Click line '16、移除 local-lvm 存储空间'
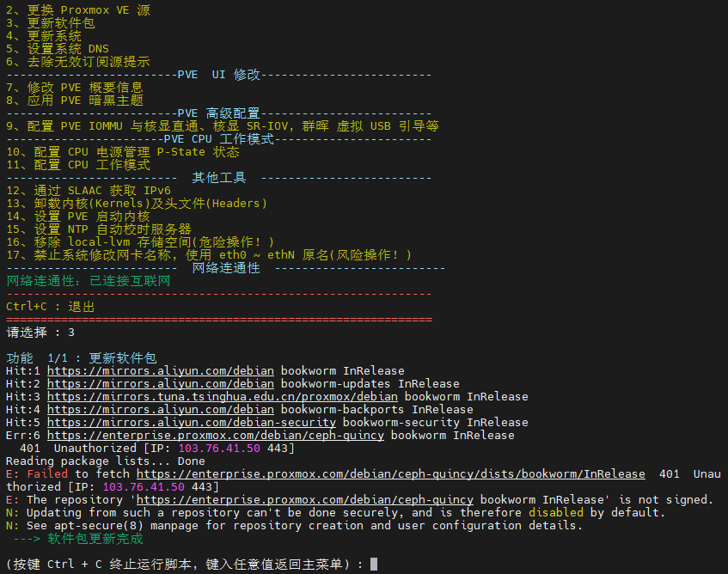 (x=140, y=242)
